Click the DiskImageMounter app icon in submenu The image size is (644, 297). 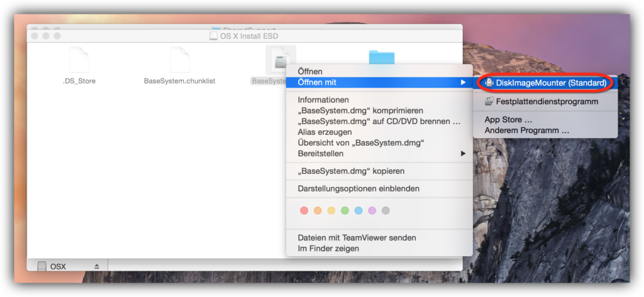tap(489, 82)
